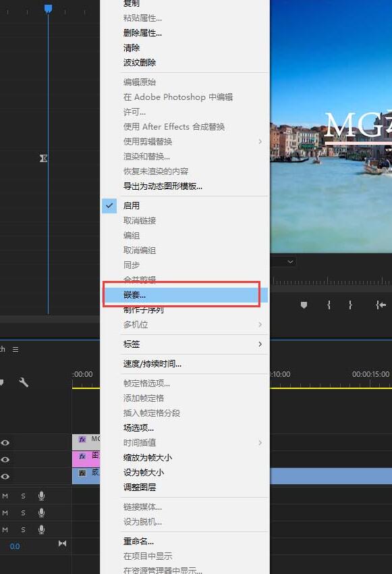
Task: Select the grey MG title clip on timeline
Action: [86, 442]
